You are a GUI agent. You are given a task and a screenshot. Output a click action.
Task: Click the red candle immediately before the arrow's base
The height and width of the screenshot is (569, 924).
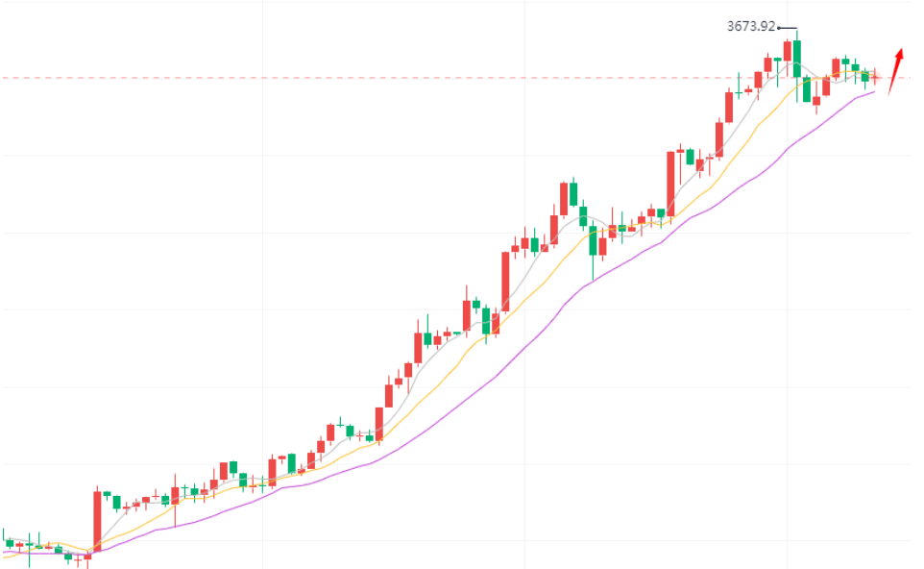point(874,76)
